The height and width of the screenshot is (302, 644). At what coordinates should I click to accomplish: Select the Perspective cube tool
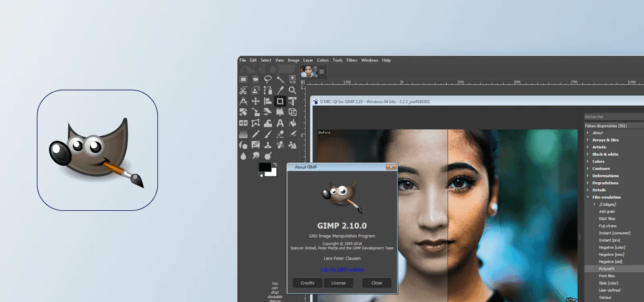[x=293, y=112]
